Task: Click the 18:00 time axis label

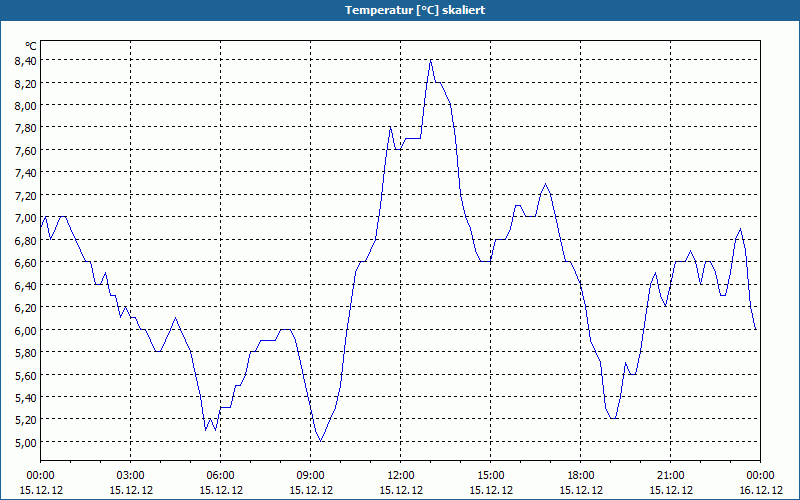Action: coord(581,476)
